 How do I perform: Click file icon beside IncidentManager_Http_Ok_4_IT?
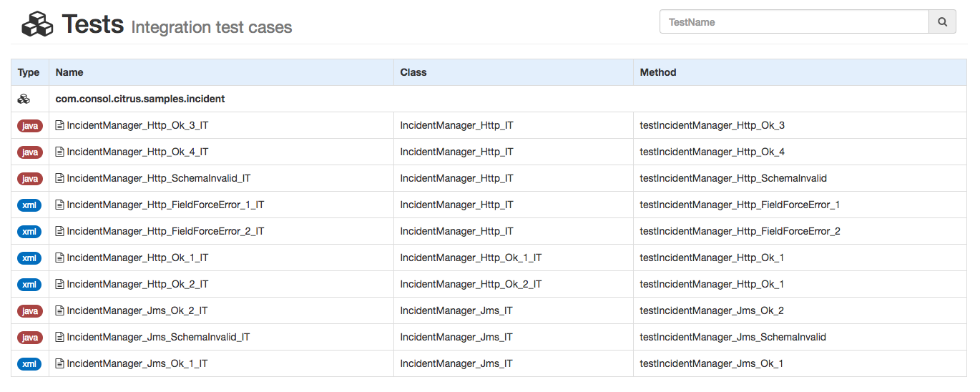[x=60, y=152]
